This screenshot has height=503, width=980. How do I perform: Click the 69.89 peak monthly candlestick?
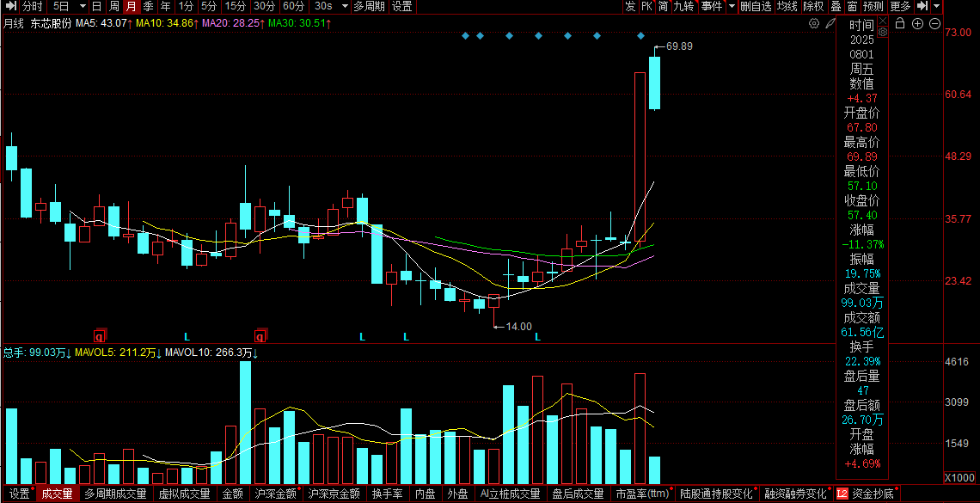(x=654, y=83)
